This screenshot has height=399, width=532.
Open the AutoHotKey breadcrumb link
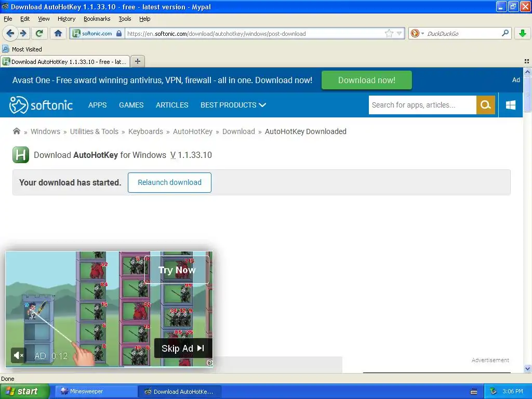192,131
